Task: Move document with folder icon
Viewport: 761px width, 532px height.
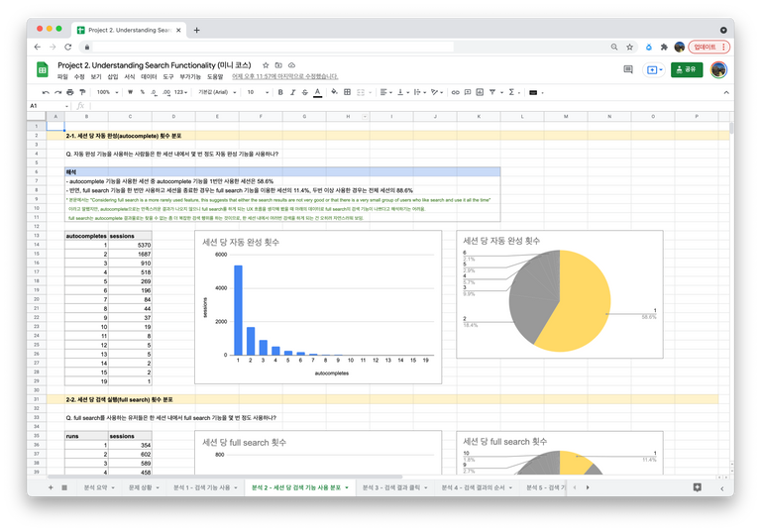Action: (278, 65)
